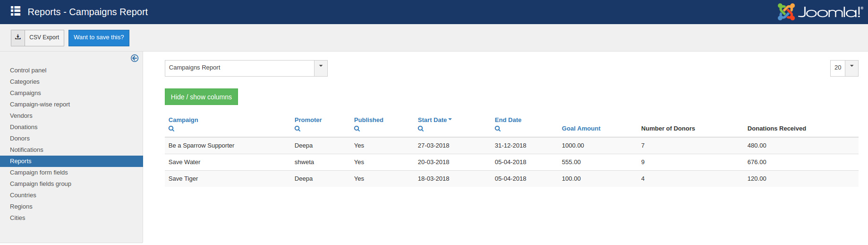The image size is (868, 245).
Task: Click search icon under Published column
Action: [357, 129]
